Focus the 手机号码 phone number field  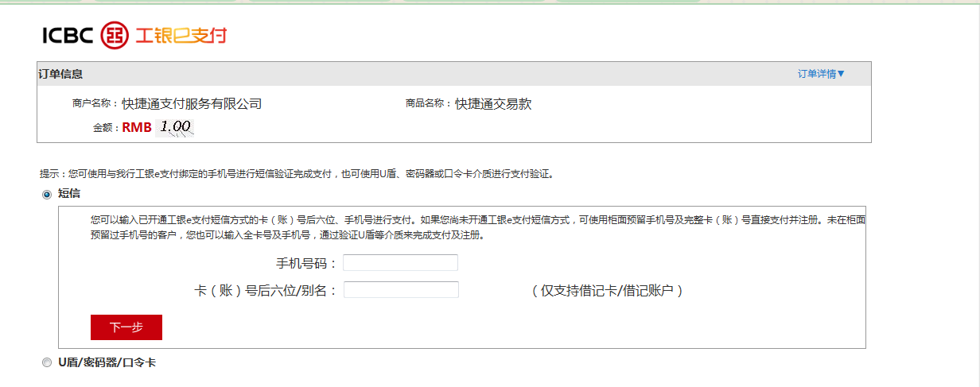(400, 263)
